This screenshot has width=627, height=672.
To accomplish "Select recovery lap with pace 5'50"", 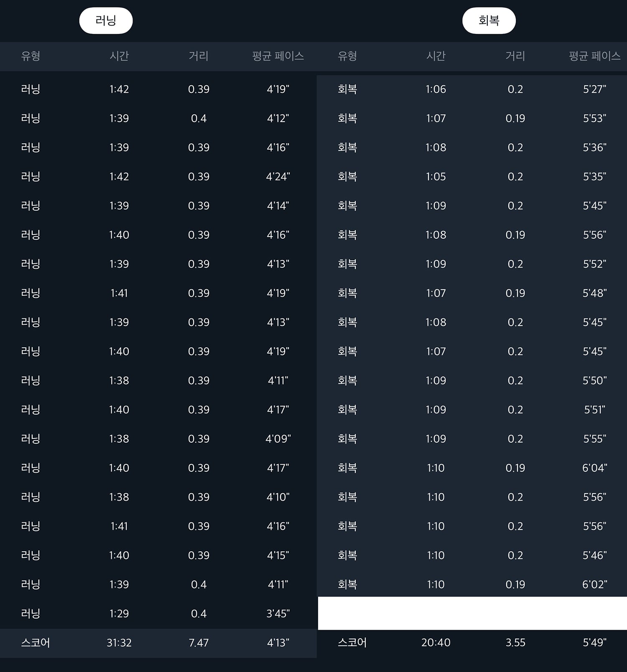I will pos(472,380).
